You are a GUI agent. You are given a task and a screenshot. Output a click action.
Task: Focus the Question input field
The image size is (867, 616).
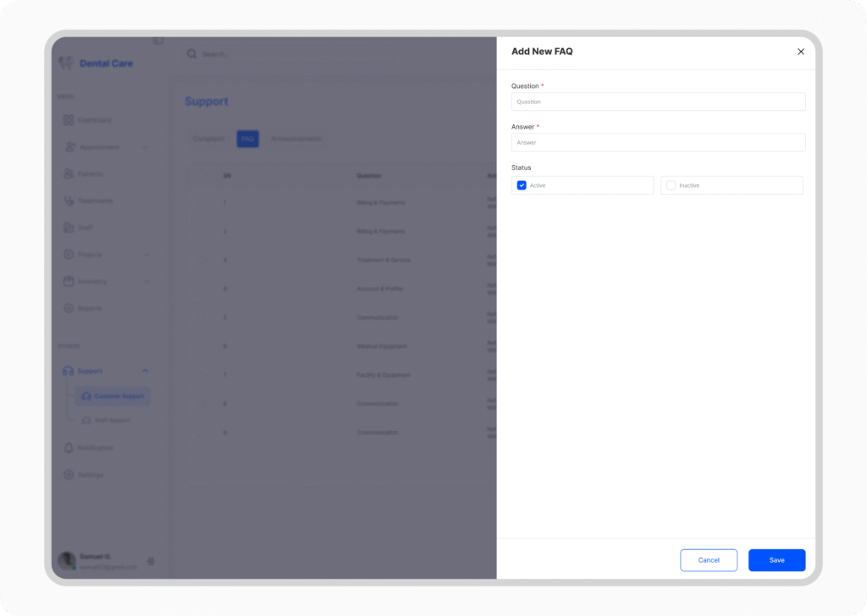point(658,102)
